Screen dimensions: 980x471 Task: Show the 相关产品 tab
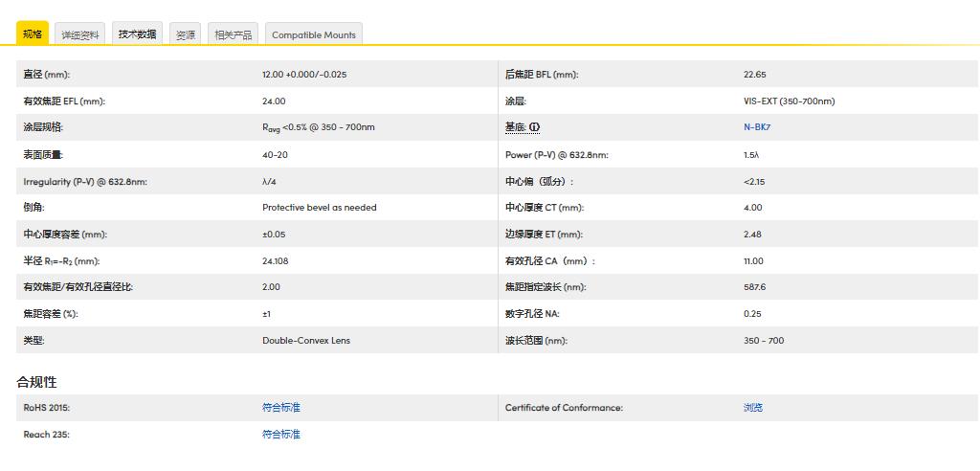click(233, 34)
